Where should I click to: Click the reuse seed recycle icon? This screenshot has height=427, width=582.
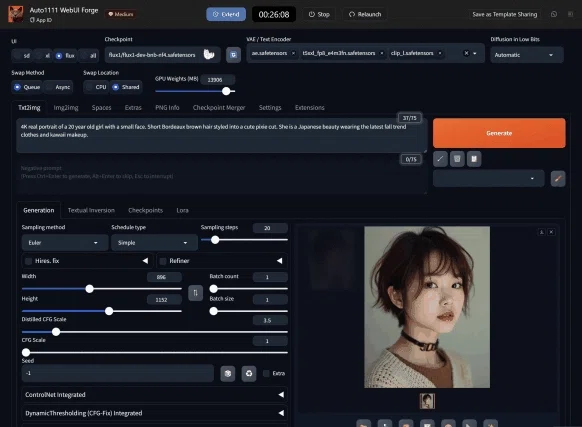pos(249,374)
